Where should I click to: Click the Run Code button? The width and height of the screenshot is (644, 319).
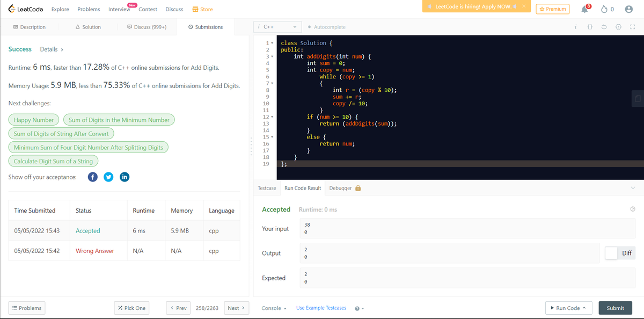click(568, 308)
